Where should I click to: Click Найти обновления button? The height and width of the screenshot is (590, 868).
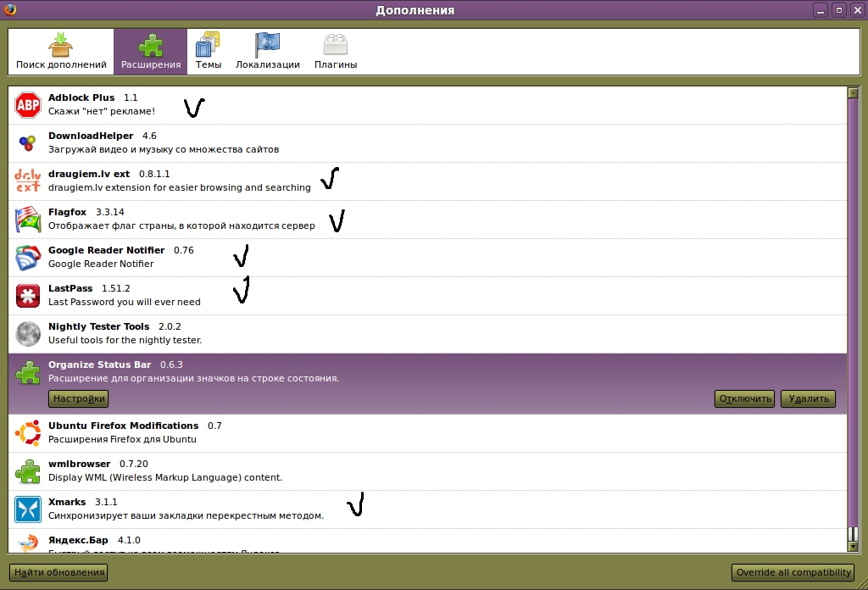click(x=59, y=572)
